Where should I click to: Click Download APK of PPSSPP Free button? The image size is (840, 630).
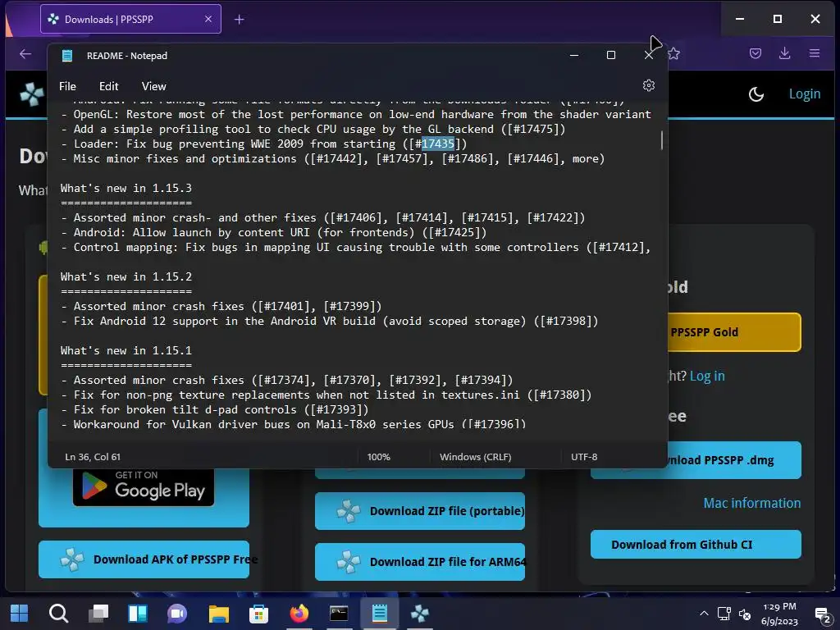pyautogui.click(x=144, y=559)
